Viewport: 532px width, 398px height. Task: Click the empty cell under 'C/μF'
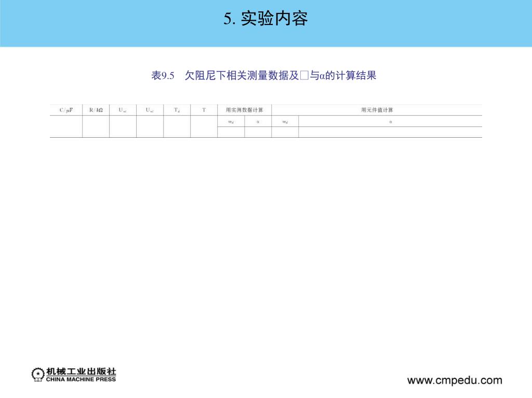(x=66, y=127)
